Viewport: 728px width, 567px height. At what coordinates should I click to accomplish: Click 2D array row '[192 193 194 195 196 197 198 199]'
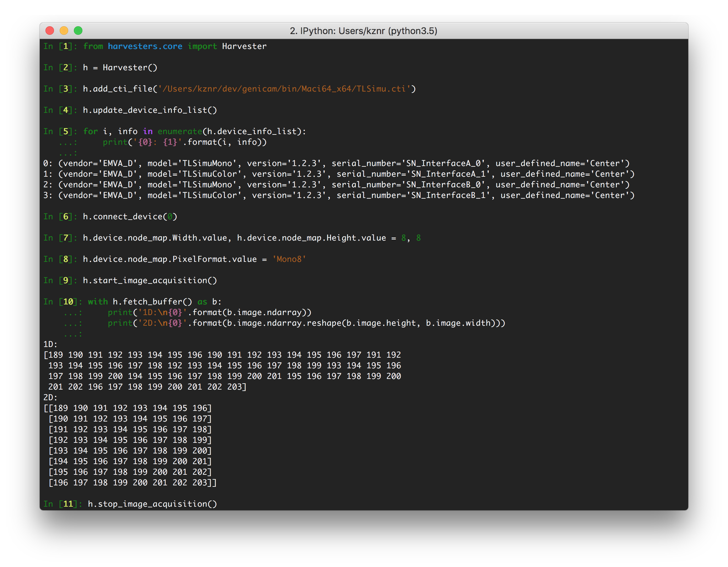tap(130, 440)
